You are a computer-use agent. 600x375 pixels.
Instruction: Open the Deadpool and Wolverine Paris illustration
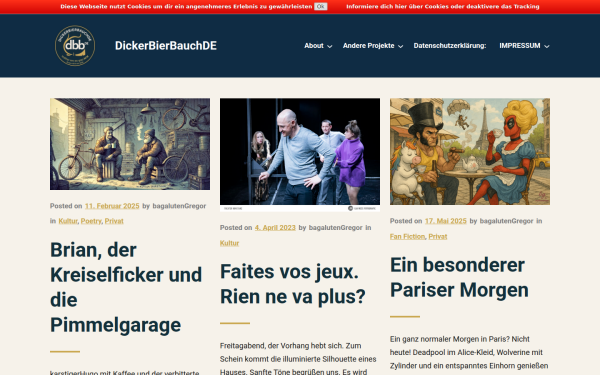pyautogui.click(x=470, y=152)
